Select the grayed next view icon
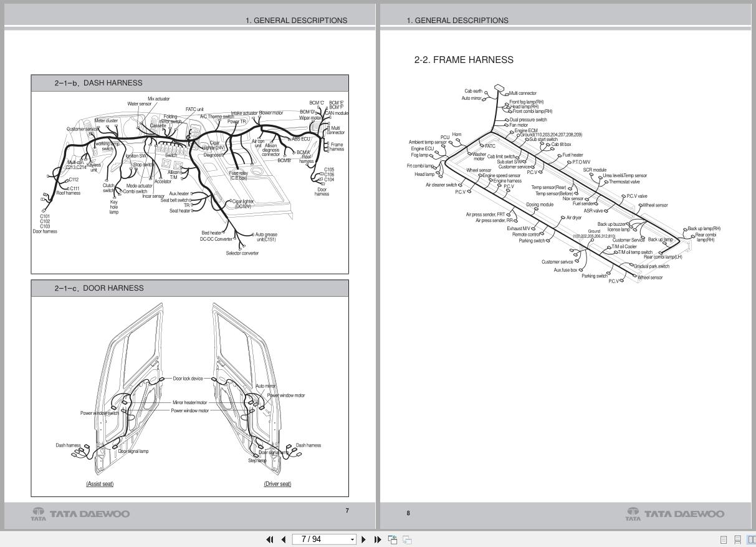 coord(406,539)
